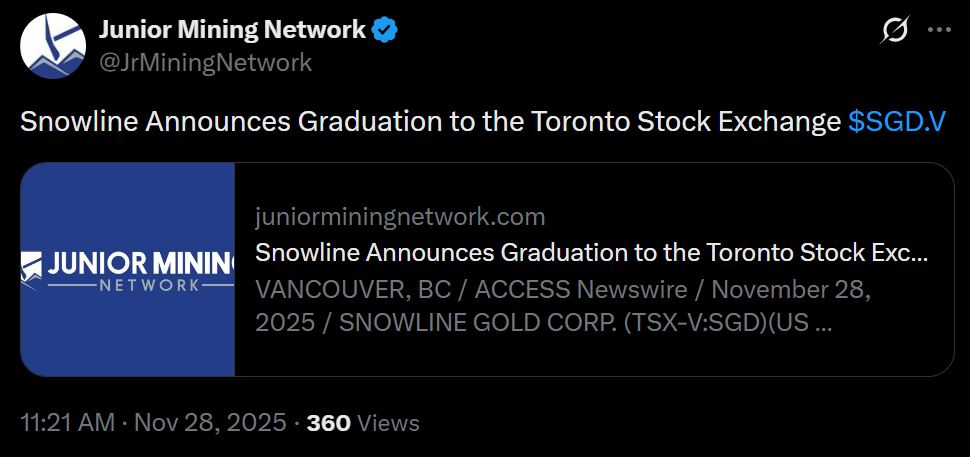Visit the @JrMiningNetwork handle link
The image size is (970, 457).
[205, 62]
